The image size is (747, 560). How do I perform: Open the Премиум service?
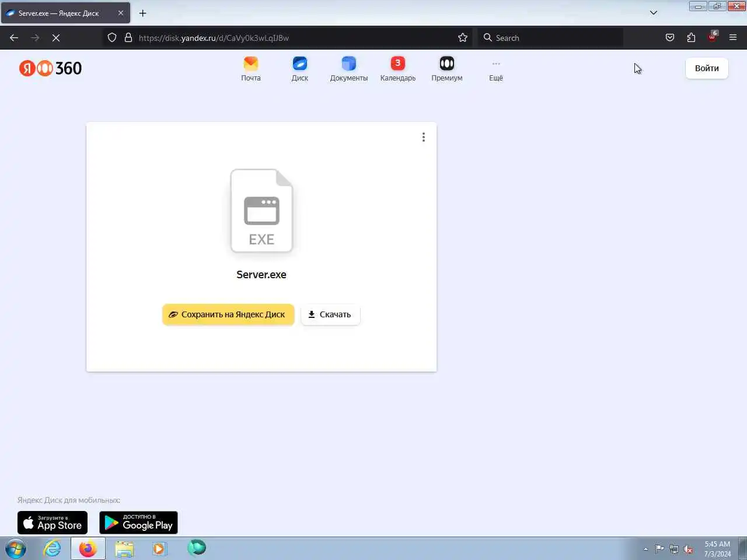447,69
